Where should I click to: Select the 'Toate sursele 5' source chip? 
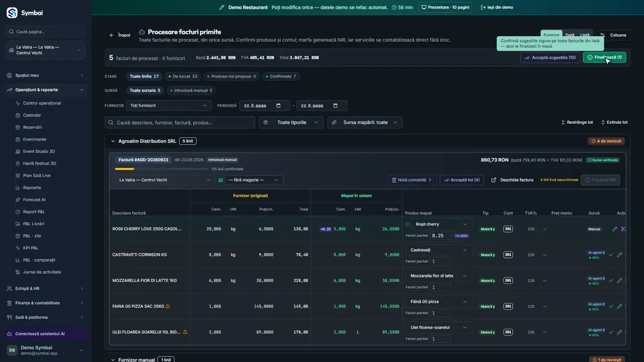(145, 90)
